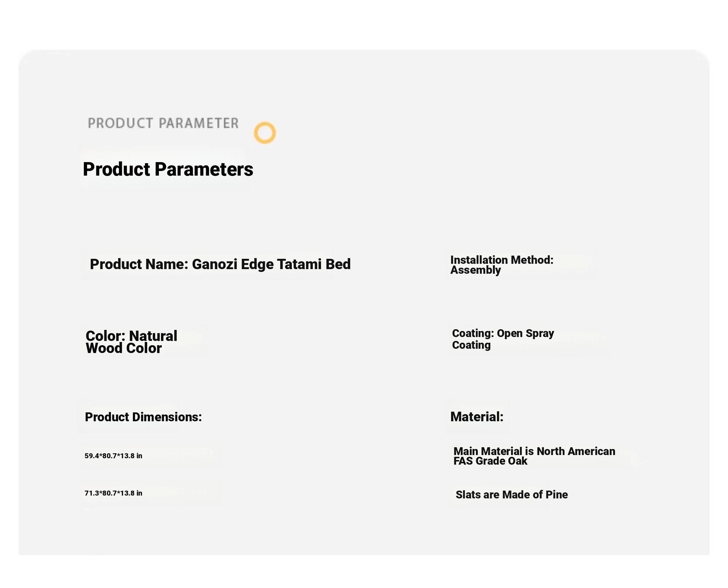This screenshot has width=728, height=588.
Task: Select the Installation Method label
Action: pyautogui.click(x=502, y=260)
